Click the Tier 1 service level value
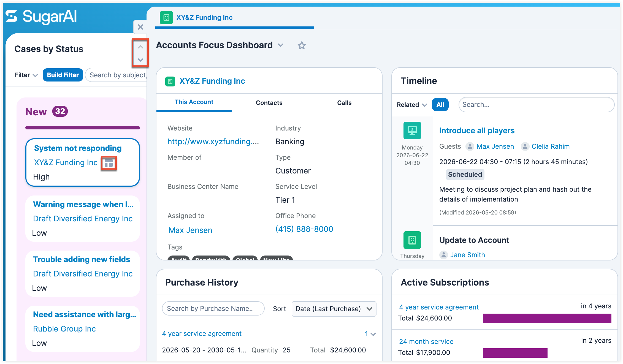Image resolution: width=623 pixels, height=364 pixels. tap(285, 200)
